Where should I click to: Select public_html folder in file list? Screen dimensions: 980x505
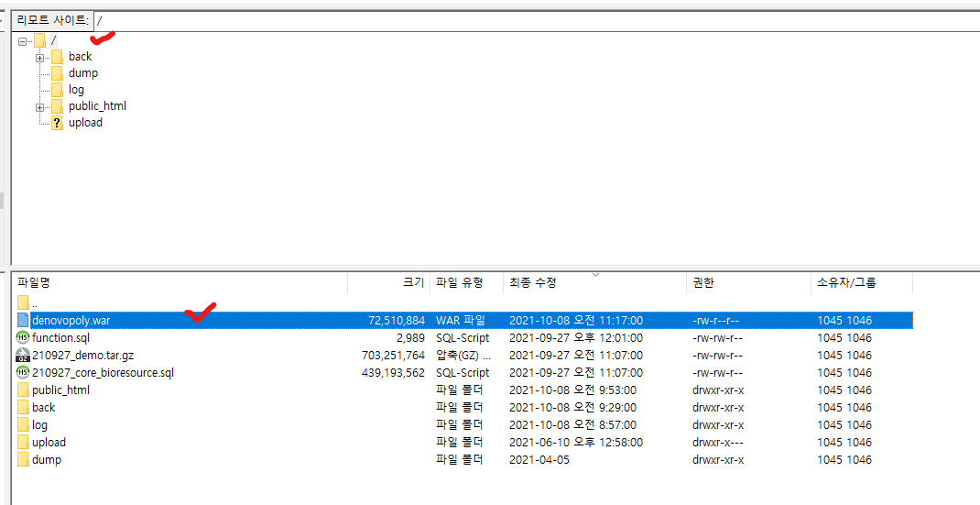click(x=463, y=390)
